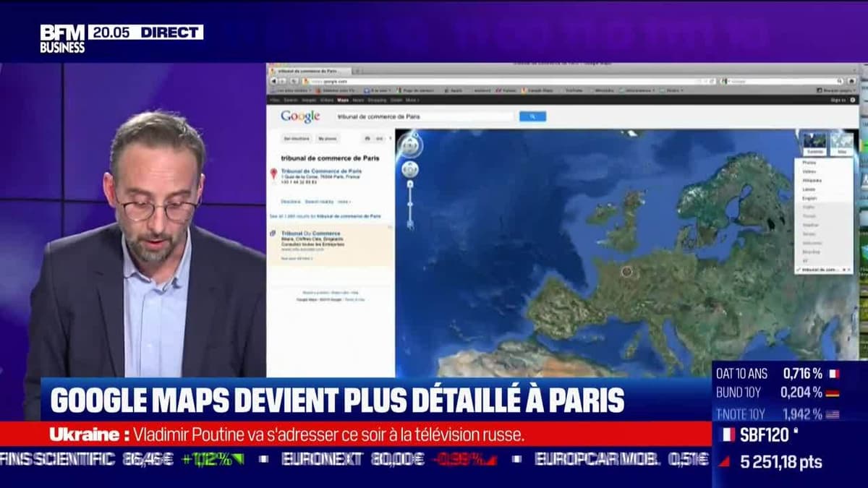The image size is (868, 488).
Task: Toggle the Photos layer in map menu
Action: pyautogui.click(x=808, y=162)
